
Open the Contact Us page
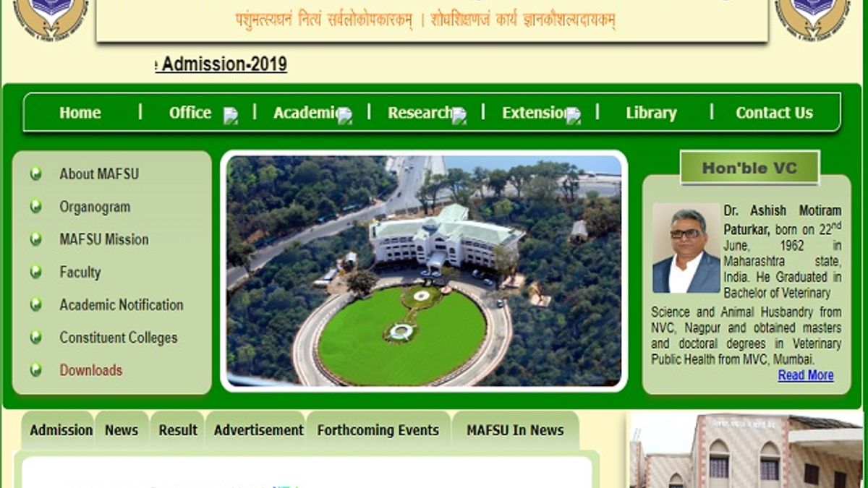coord(774,113)
